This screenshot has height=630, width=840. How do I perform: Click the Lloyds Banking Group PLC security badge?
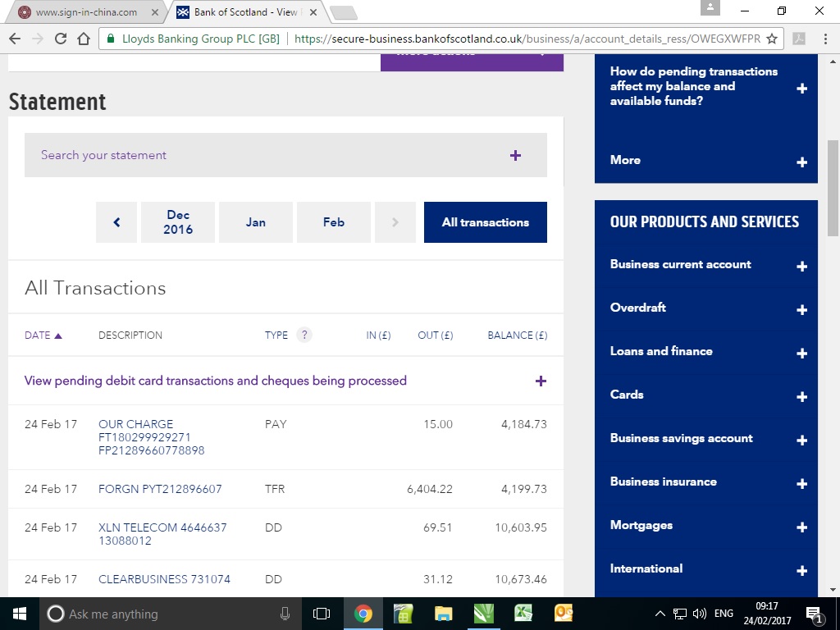click(194, 39)
